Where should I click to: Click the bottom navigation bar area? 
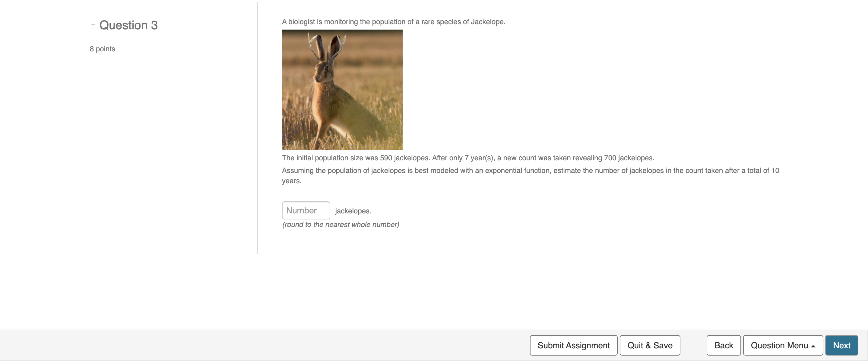270,345
